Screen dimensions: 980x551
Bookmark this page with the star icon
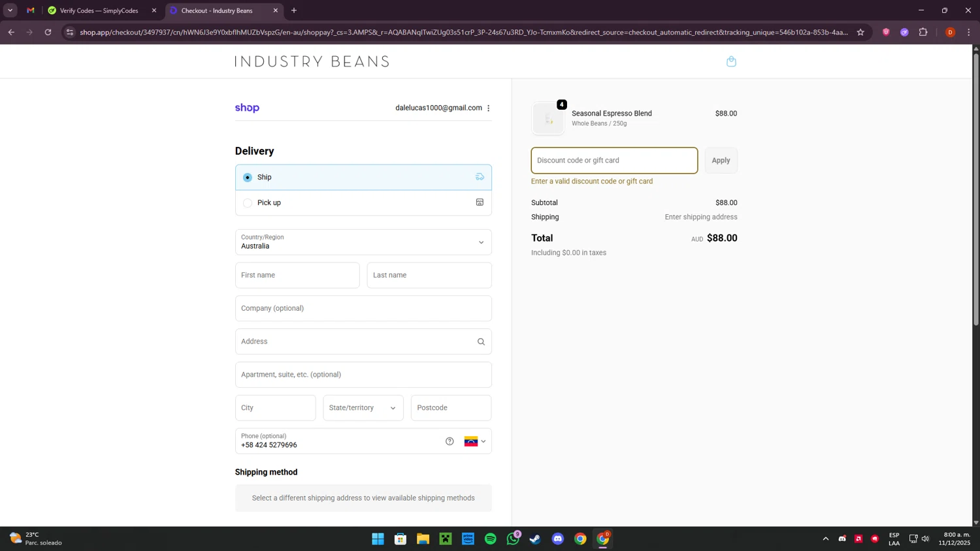[860, 32]
